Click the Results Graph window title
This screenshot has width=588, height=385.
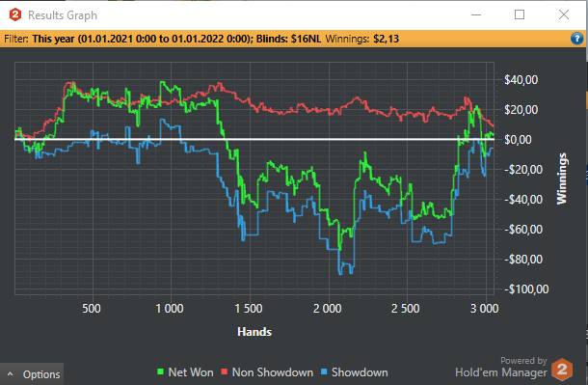click(x=63, y=15)
